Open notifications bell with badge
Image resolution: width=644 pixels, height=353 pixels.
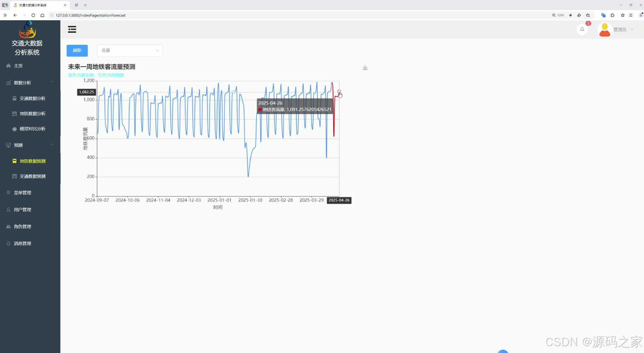pos(582,29)
